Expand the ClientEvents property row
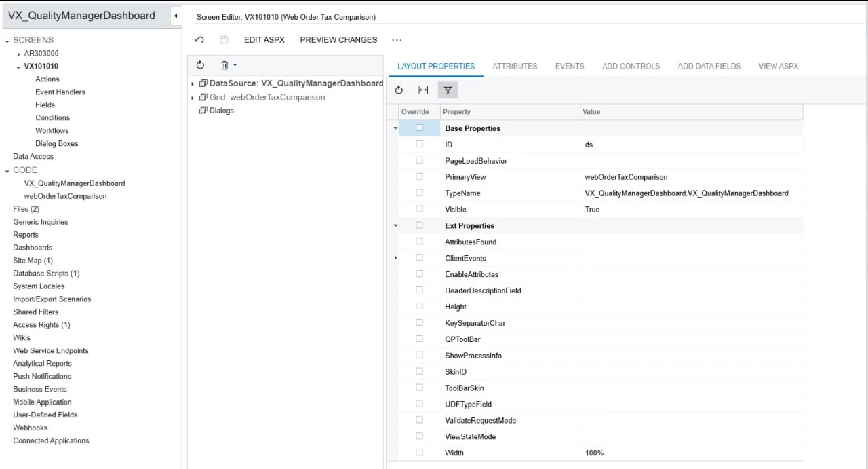This screenshot has width=868, height=469. click(x=395, y=258)
